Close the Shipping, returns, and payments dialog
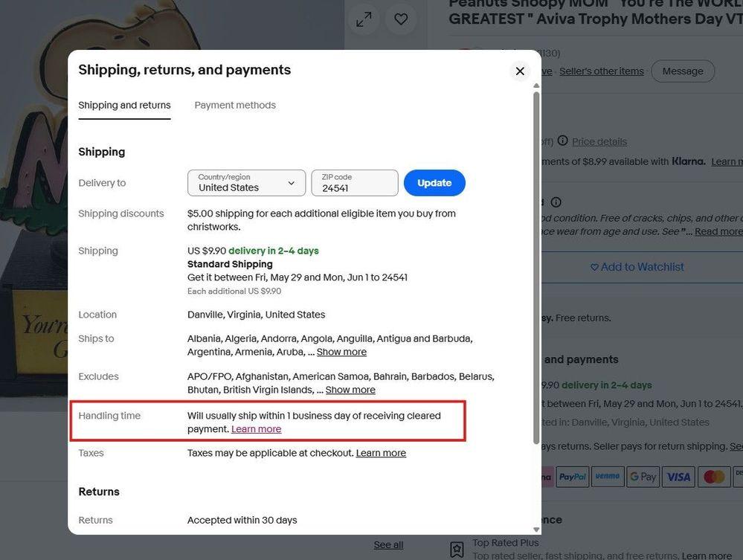Image resolution: width=743 pixels, height=560 pixels. 520,71
